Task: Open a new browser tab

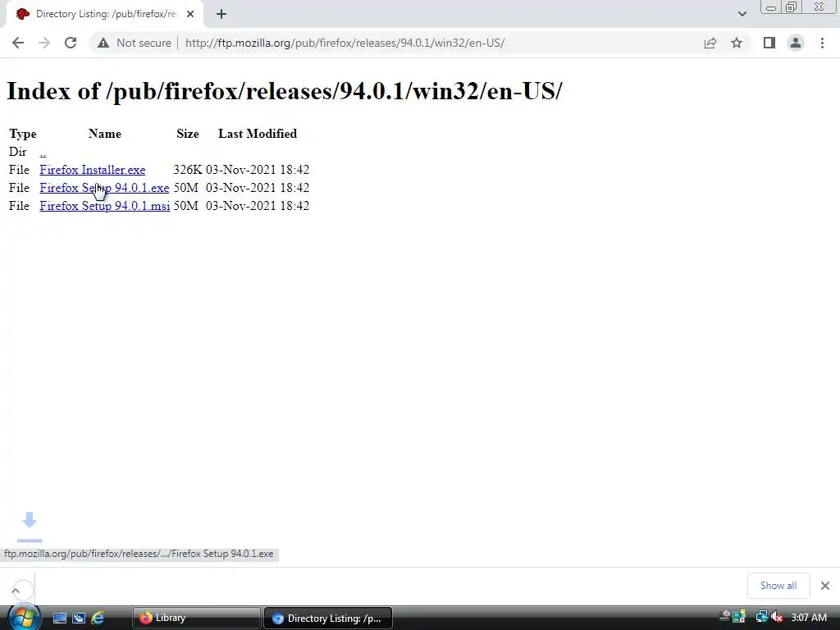Action: [x=221, y=14]
